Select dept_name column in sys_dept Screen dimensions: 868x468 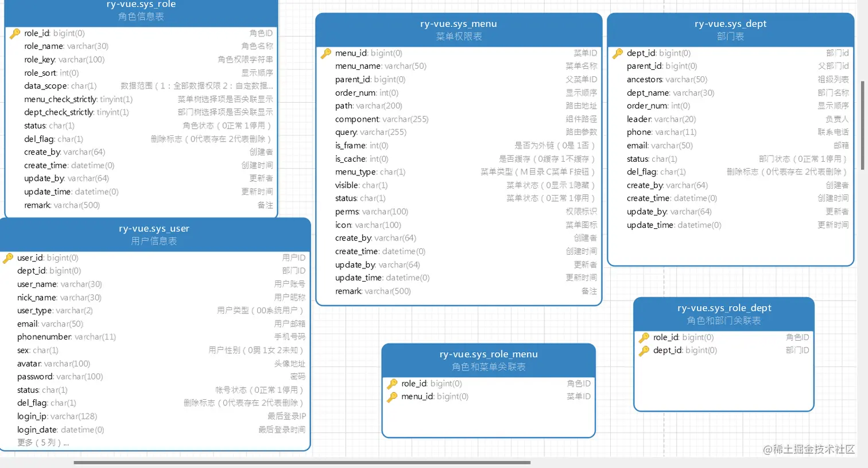pyautogui.click(x=730, y=93)
